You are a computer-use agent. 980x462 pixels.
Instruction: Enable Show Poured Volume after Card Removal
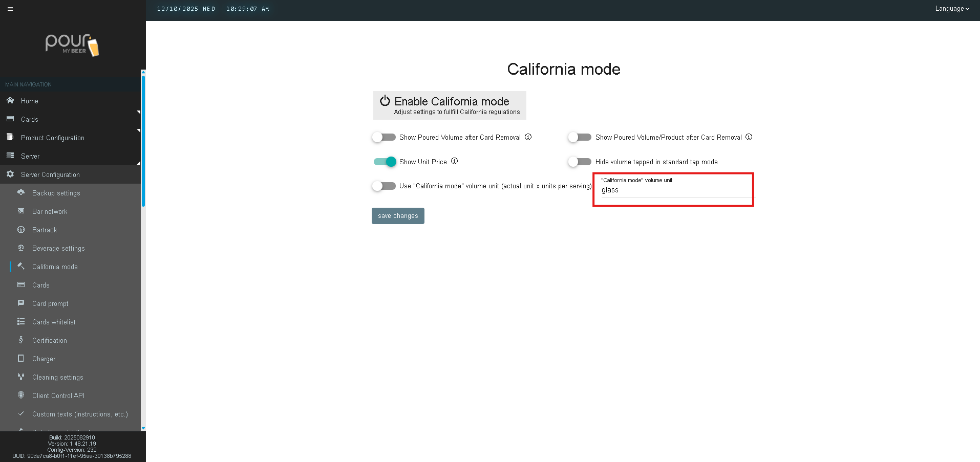[x=384, y=137]
